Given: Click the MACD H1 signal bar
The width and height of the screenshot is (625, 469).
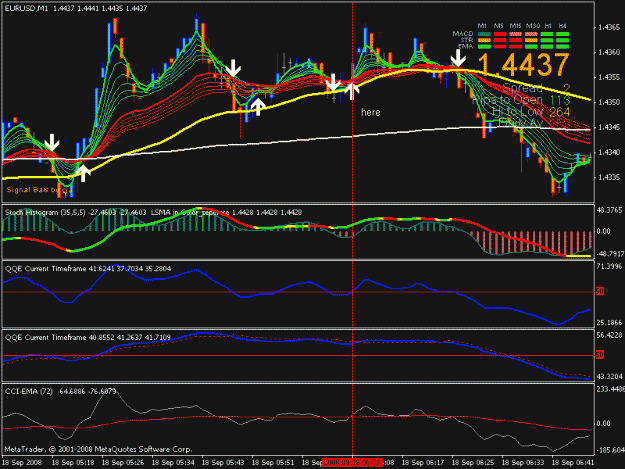Looking at the screenshot, I should click(x=547, y=34).
